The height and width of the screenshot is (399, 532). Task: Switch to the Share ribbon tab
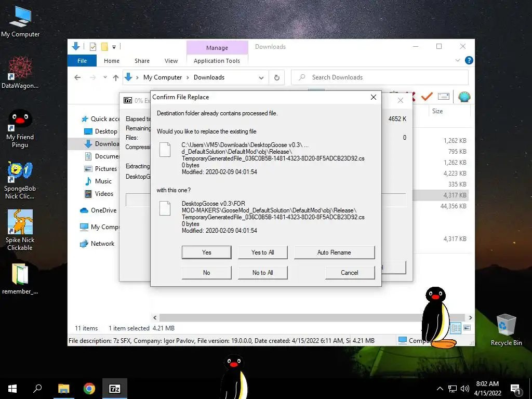(142, 61)
